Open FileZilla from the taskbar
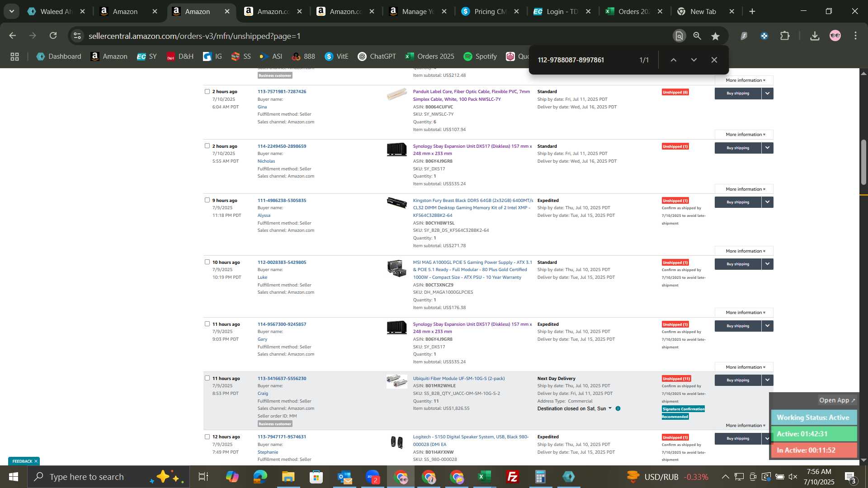 512,477
